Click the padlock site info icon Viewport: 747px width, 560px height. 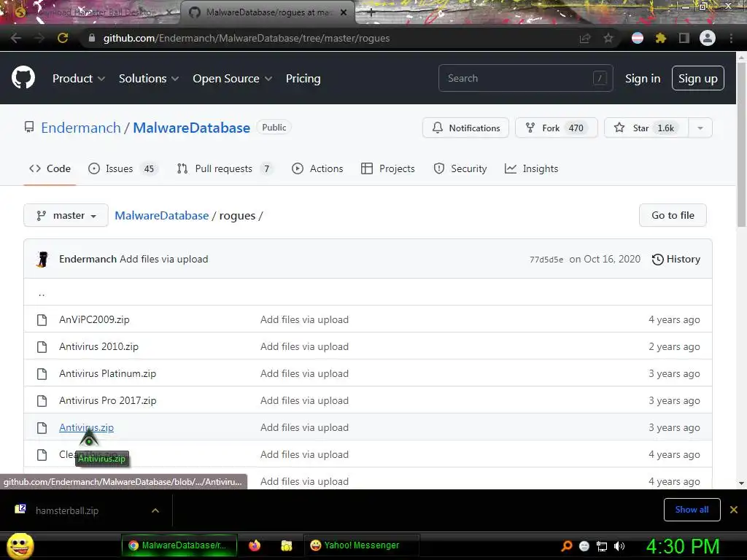pyautogui.click(x=92, y=38)
